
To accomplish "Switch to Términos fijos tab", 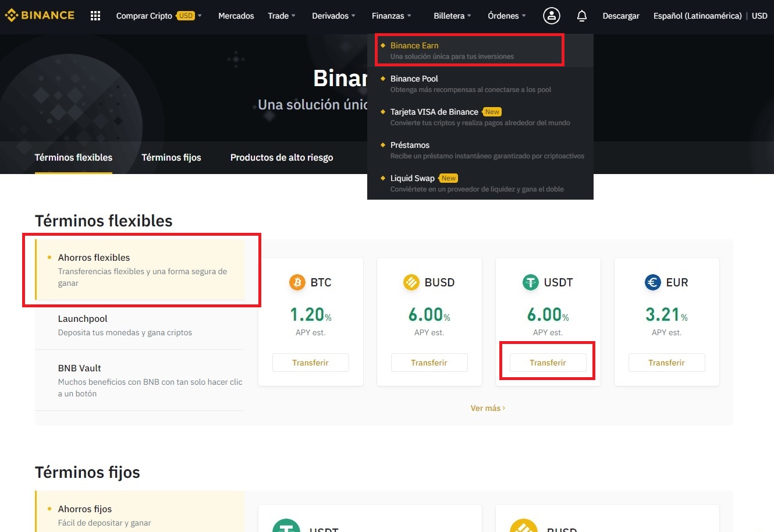I will point(171,157).
